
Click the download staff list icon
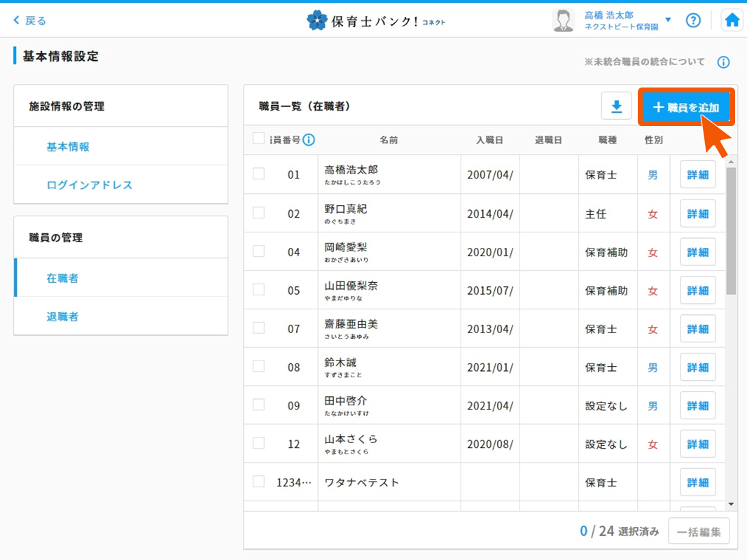pyautogui.click(x=616, y=106)
